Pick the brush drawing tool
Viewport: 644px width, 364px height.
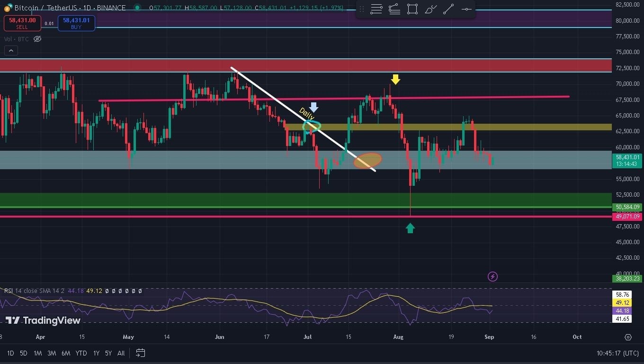(x=430, y=9)
